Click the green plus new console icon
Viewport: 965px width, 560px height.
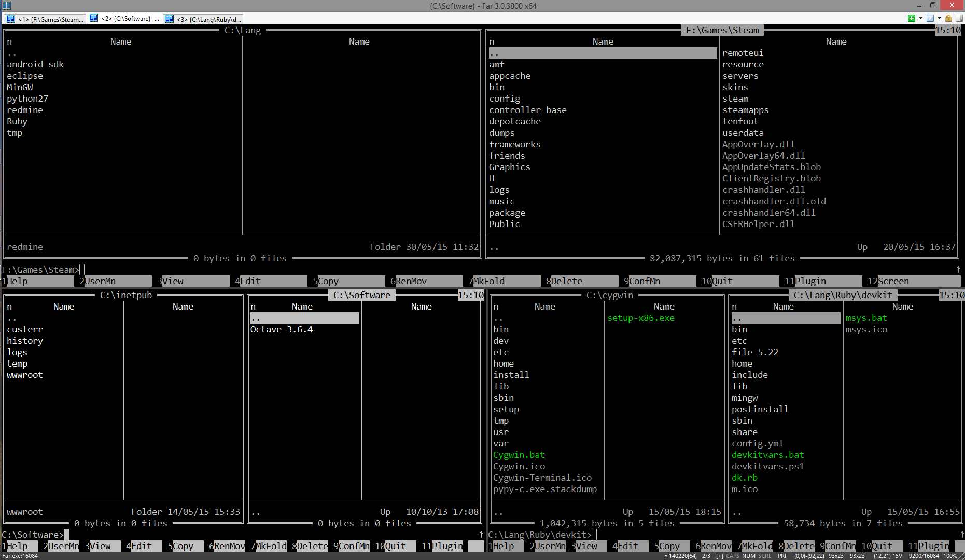click(912, 18)
